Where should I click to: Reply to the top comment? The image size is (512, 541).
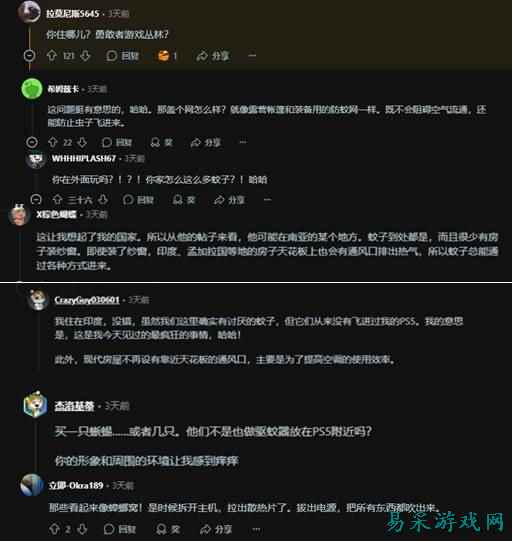122,56
